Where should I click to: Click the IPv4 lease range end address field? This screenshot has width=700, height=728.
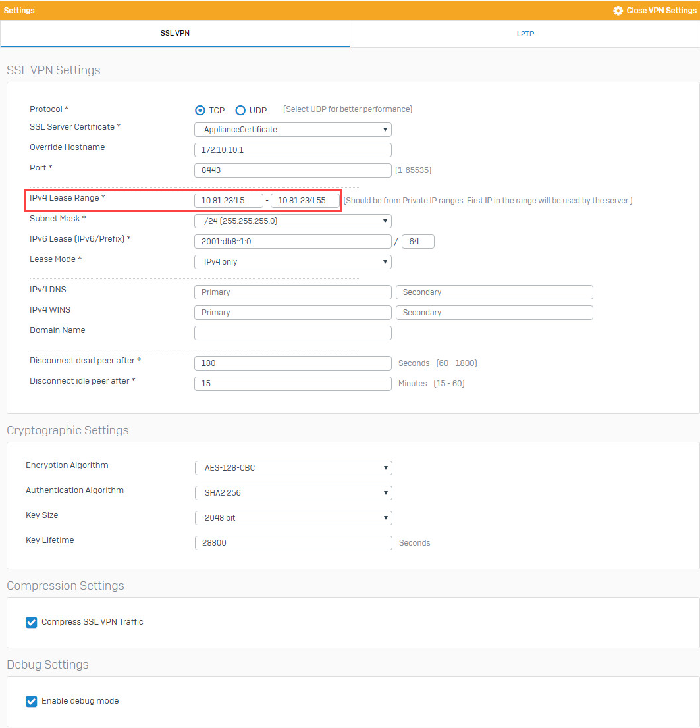tap(305, 201)
